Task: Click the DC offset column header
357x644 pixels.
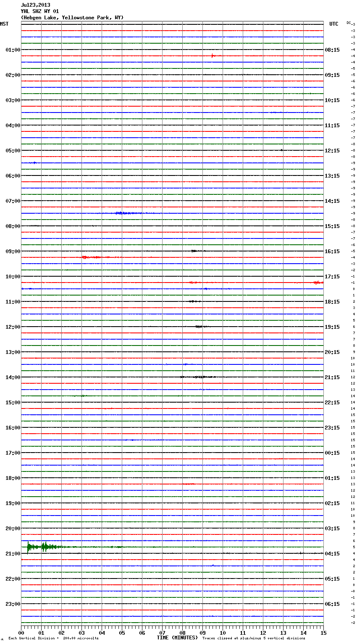Action: pyautogui.click(x=349, y=23)
